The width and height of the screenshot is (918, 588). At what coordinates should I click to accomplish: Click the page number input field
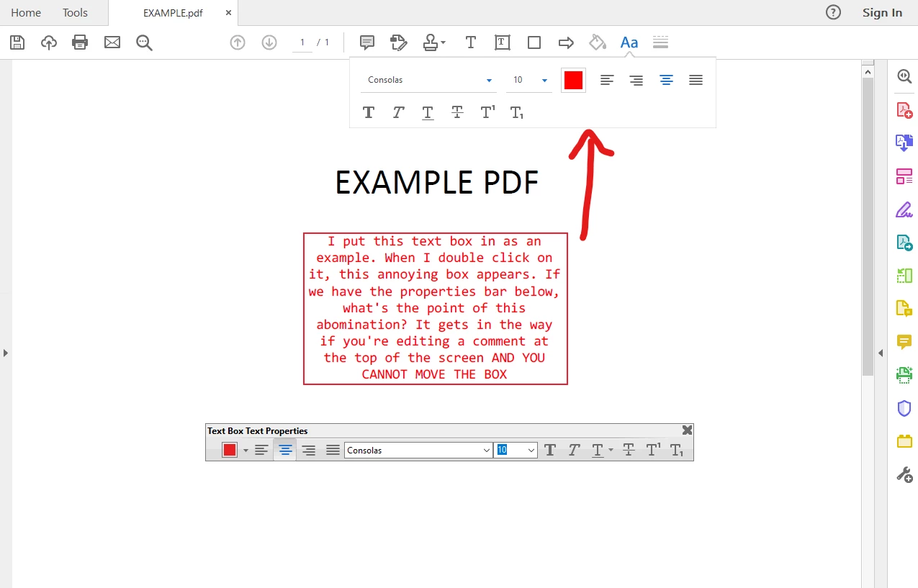point(302,42)
